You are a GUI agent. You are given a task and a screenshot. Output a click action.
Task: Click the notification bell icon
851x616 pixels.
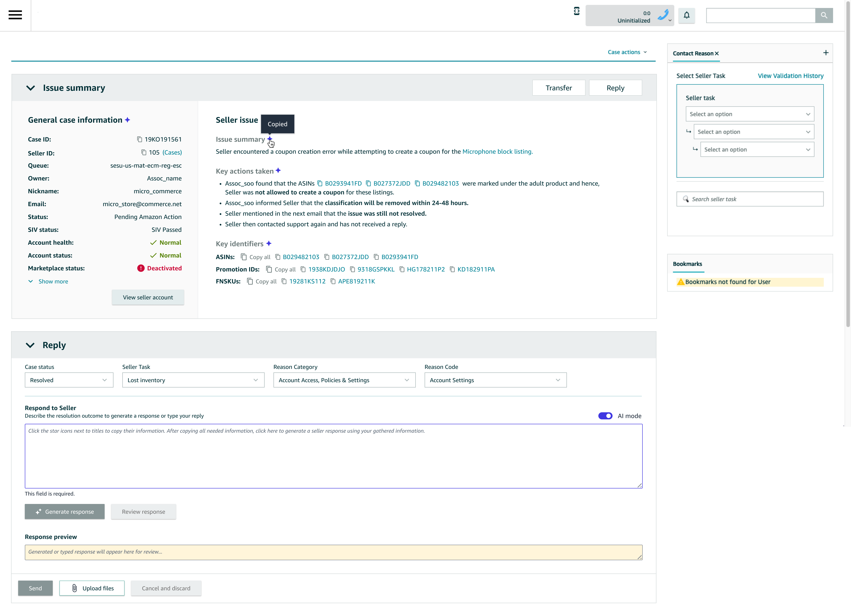(x=686, y=15)
